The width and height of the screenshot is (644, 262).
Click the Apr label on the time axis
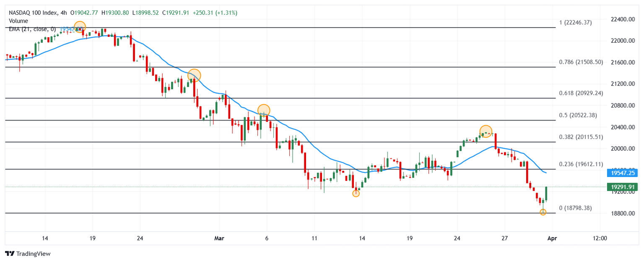pyautogui.click(x=552, y=239)
